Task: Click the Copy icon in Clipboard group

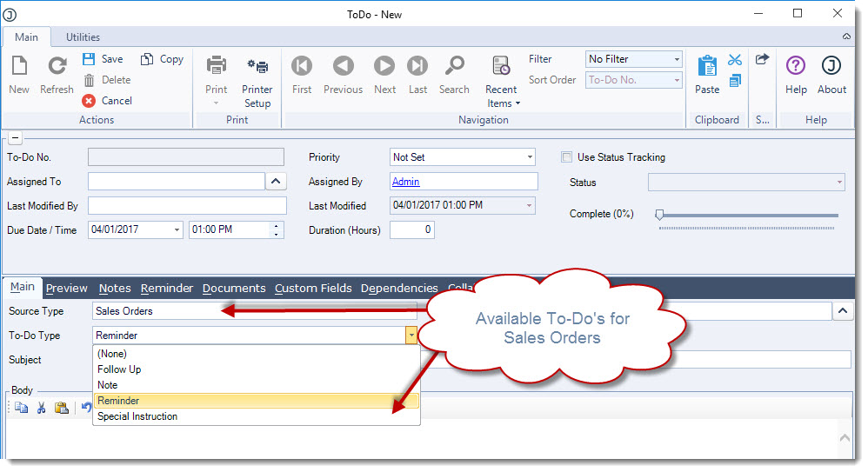Action: click(735, 81)
